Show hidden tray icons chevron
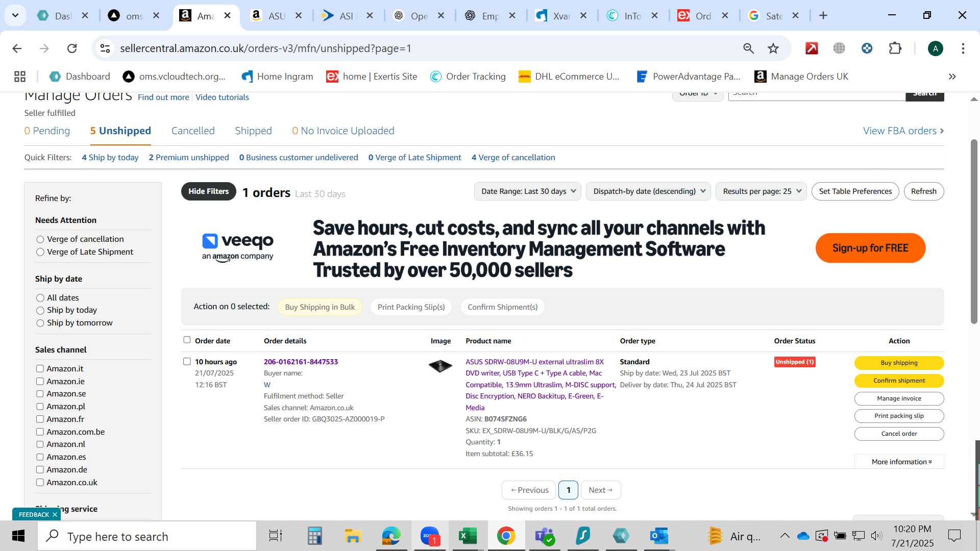Viewport: 980px width, 551px height. [785, 536]
